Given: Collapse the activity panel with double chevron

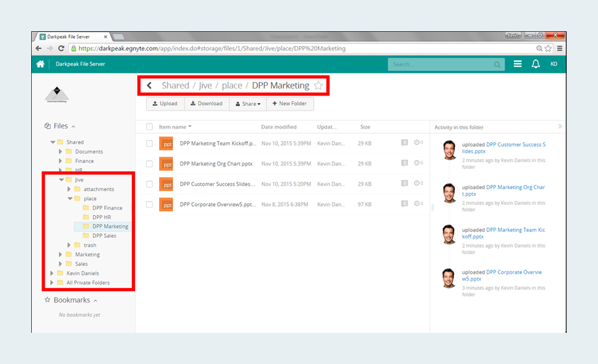Looking at the screenshot, I should pos(560,127).
